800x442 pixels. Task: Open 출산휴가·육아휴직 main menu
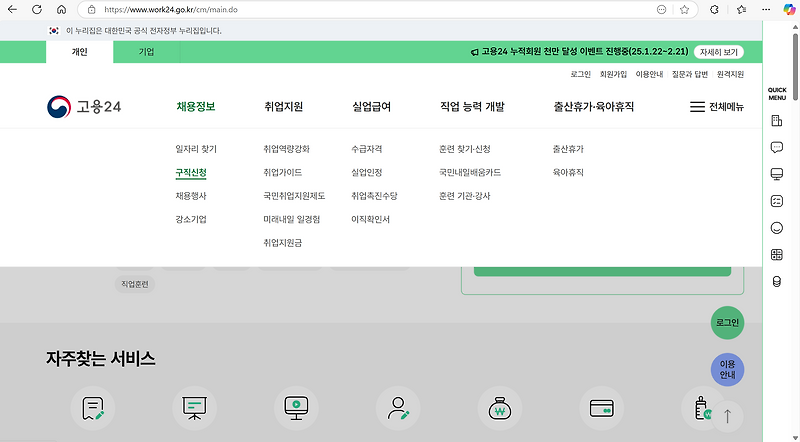click(594, 107)
